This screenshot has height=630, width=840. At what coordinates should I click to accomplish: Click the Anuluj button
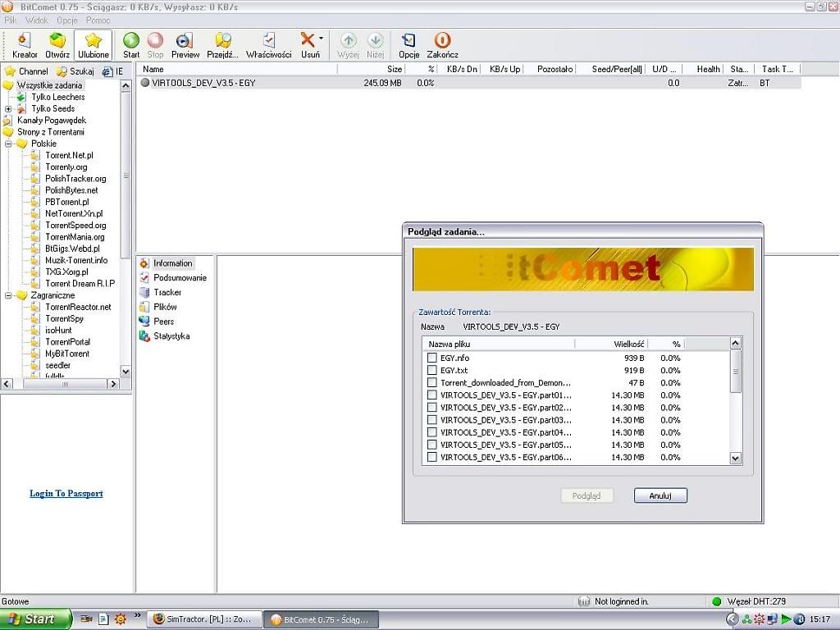tap(660, 495)
